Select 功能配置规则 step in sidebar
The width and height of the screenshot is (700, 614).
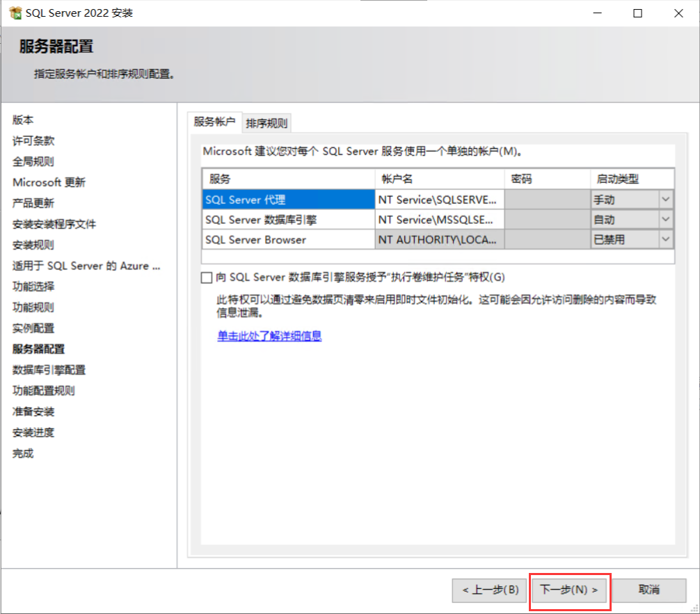click(x=44, y=391)
